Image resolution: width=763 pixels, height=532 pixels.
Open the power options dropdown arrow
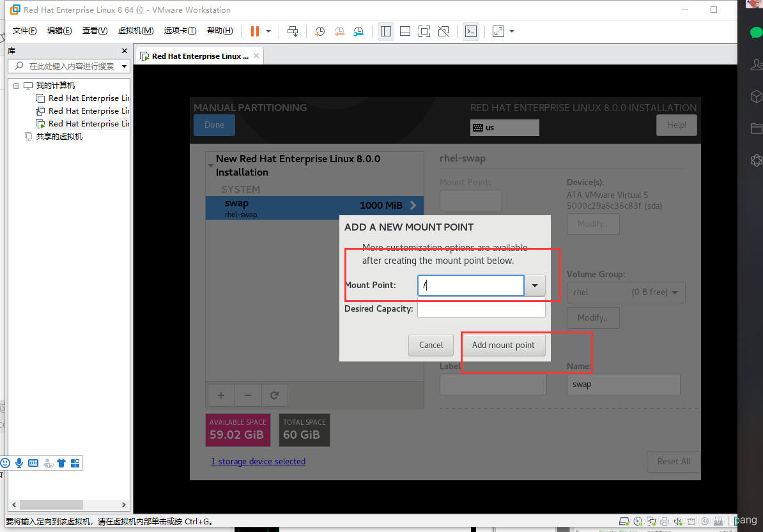pyautogui.click(x=268, y=31)
